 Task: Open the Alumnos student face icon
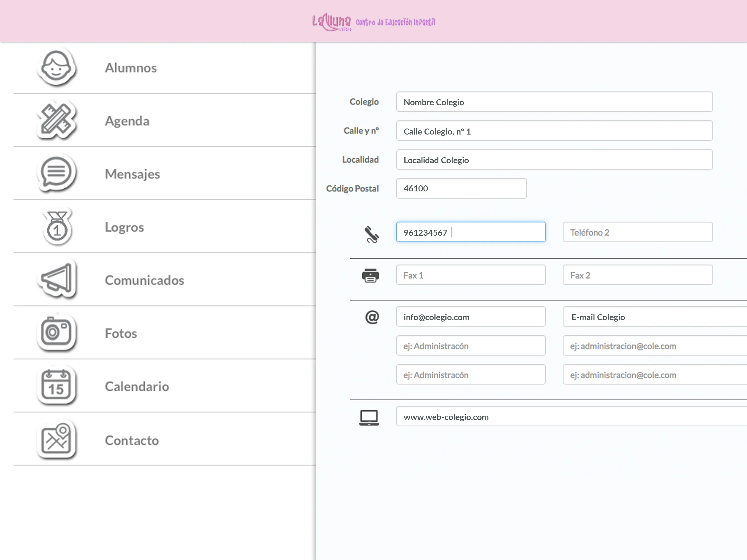pos(56,68)
